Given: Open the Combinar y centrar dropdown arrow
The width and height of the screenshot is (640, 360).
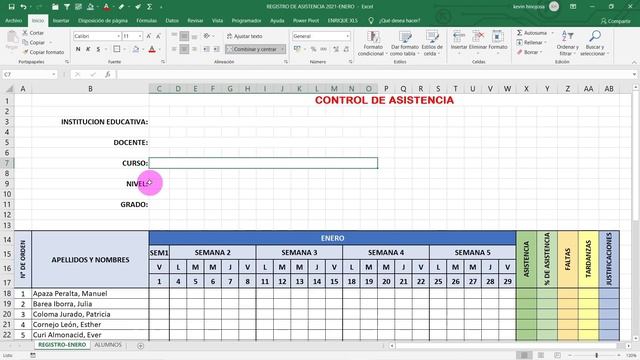Looking at the screenshot, I should point(282,49).
